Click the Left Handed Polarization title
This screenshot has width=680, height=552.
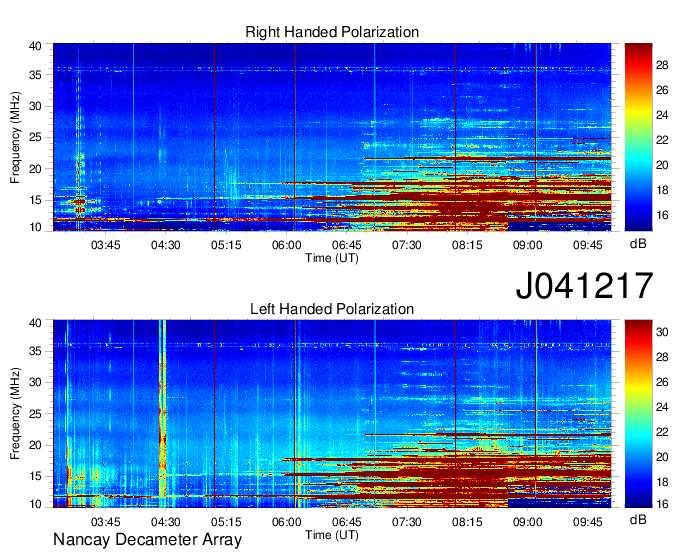click(332, 309)
